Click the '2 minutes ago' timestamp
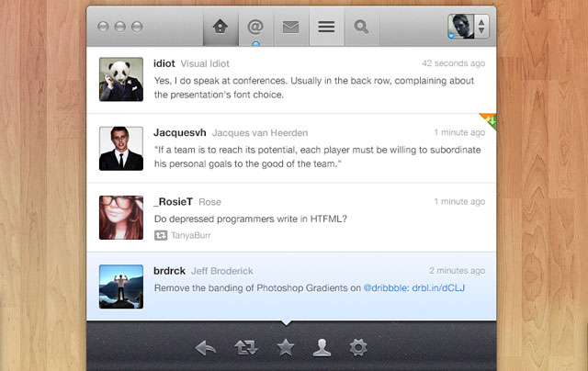The width and height of the screenshot is (588, 371). [x=458, y=271]
